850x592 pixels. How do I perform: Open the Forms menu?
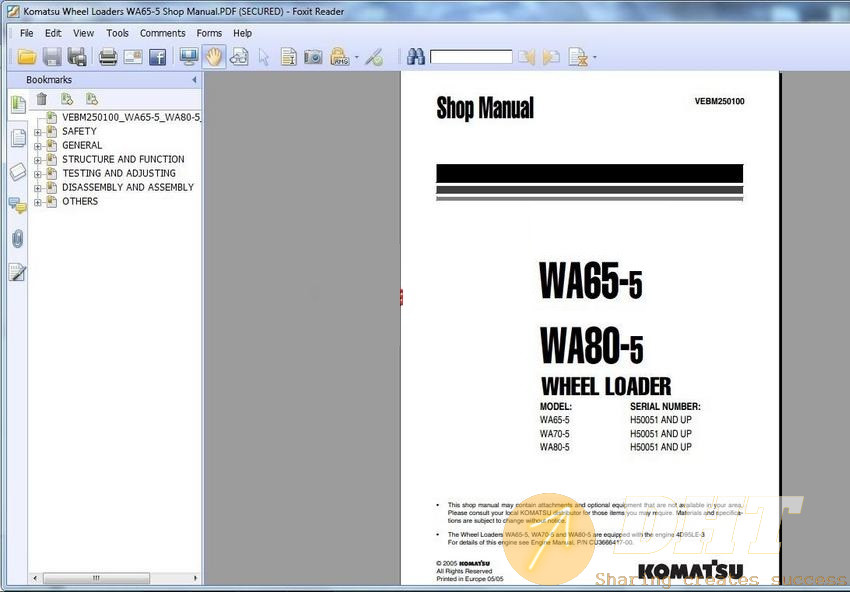pyautogui.click(x=209, y=33)
